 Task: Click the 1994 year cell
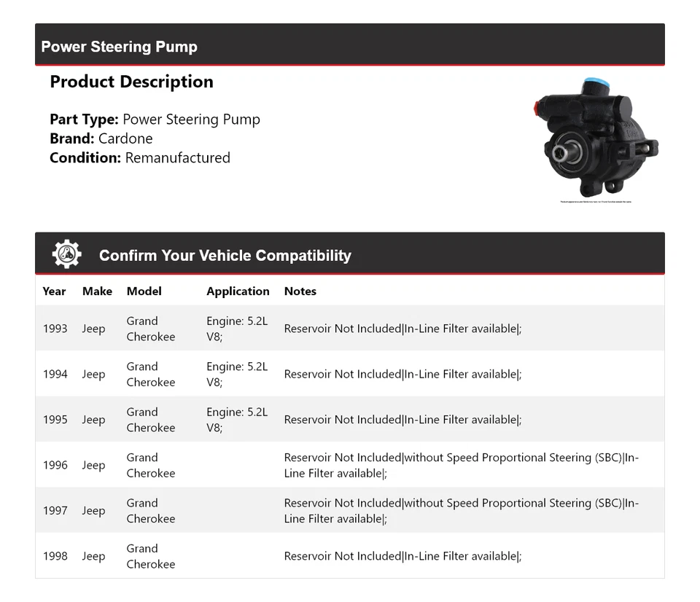(x=55, y=374)
